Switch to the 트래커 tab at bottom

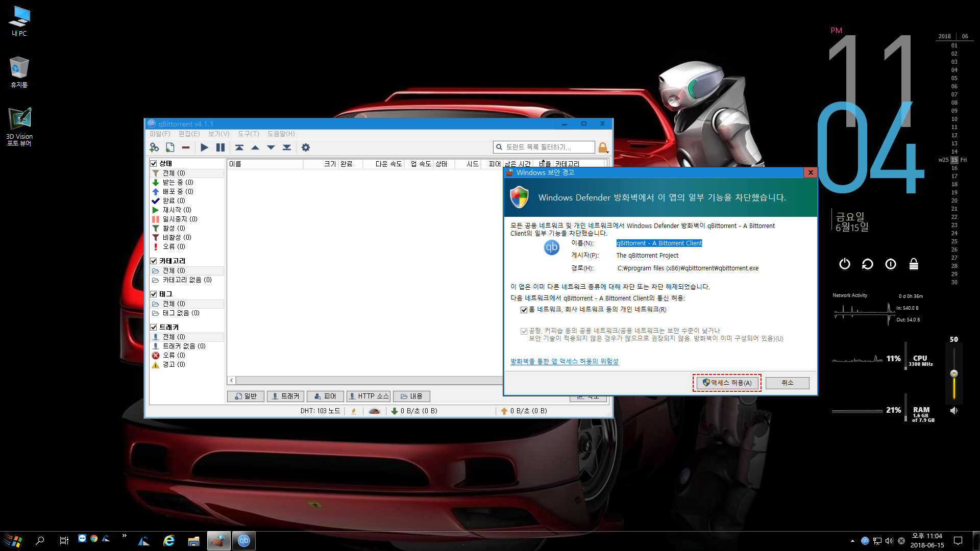(x=285, y=396)
